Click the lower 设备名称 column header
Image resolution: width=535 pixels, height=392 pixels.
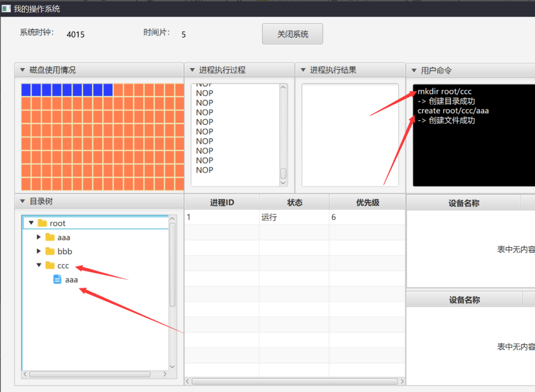tap(464, 300)
